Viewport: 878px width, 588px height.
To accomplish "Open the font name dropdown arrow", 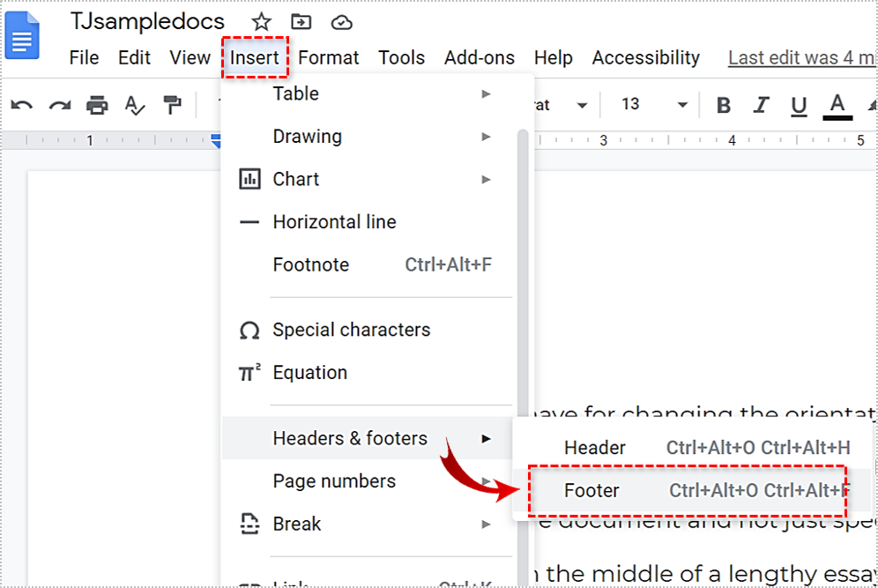I will pyautogui.click(x=582, y=105).
